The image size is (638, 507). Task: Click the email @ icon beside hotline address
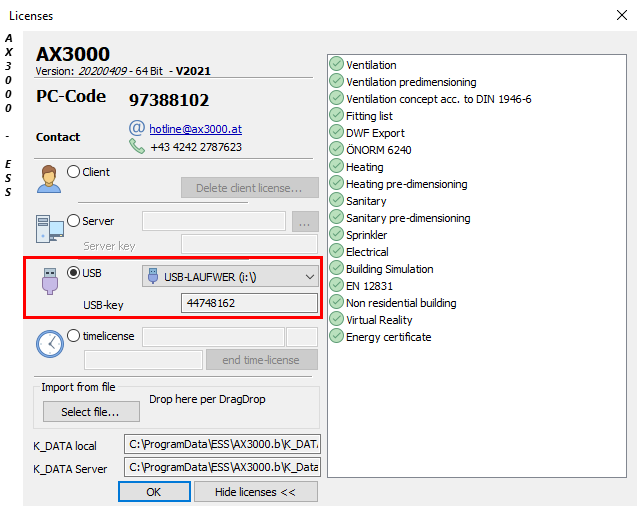click(137, 128)
